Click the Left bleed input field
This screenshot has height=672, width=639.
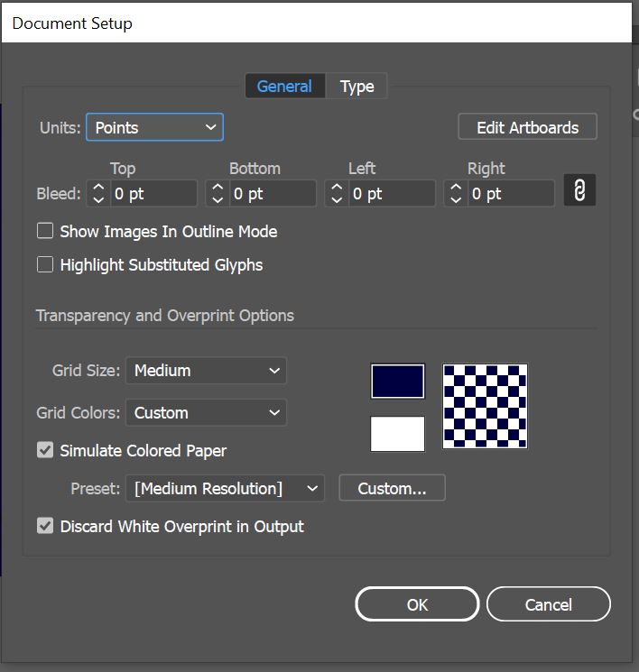click(392, 194)
